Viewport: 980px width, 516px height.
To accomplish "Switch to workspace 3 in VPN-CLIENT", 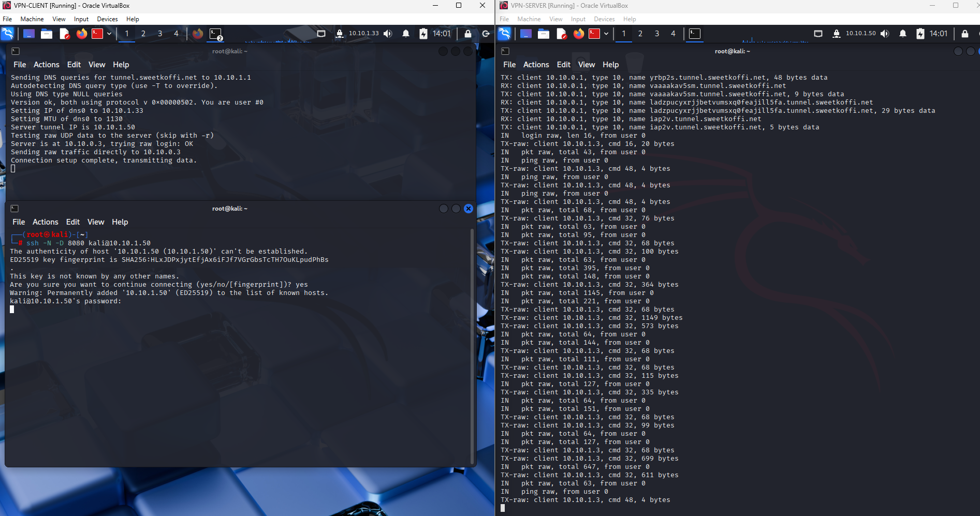I will tap(160, 34).
